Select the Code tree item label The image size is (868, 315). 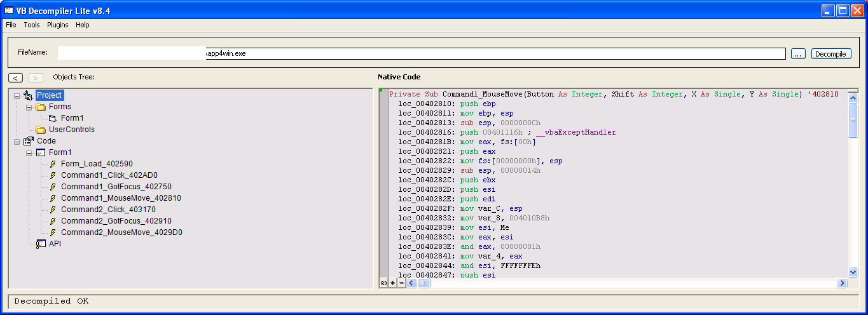tap(46, 141)
